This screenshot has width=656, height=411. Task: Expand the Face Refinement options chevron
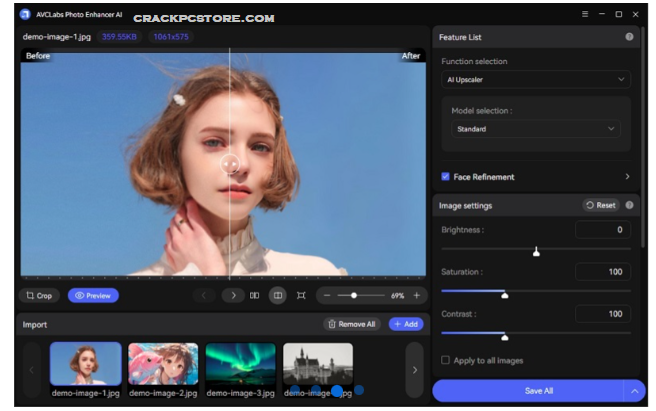627,177
